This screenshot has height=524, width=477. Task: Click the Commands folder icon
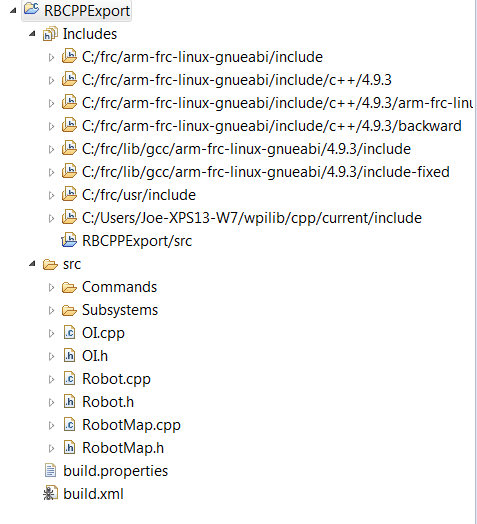[69, 287]
